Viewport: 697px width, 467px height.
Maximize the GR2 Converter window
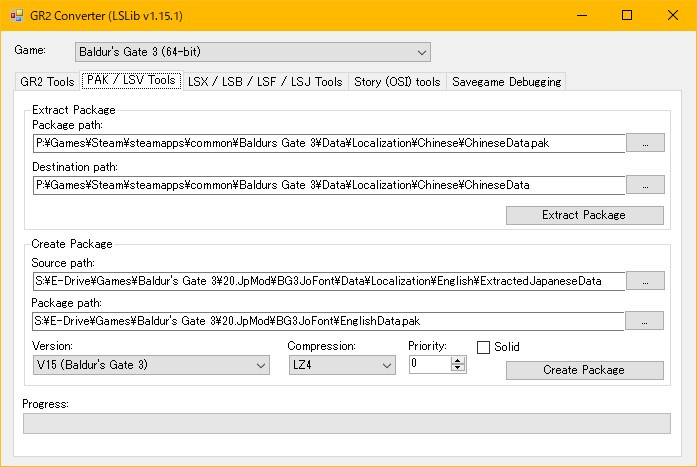[627, 16]
